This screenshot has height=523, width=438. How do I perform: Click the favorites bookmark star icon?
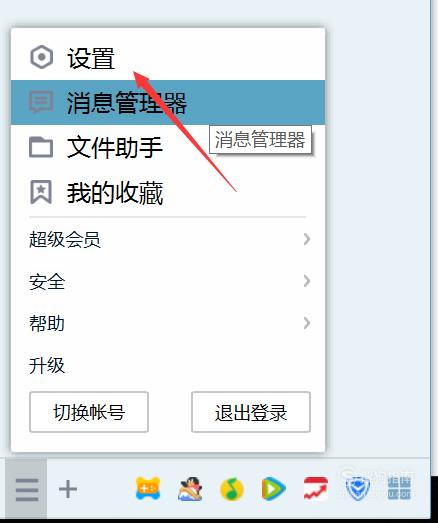click(x=41, y=192)
